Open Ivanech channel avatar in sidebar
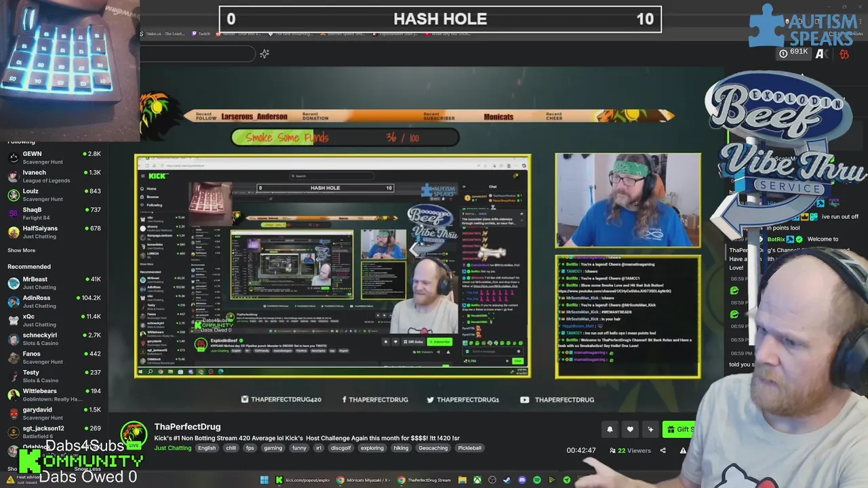 point(13,176)
